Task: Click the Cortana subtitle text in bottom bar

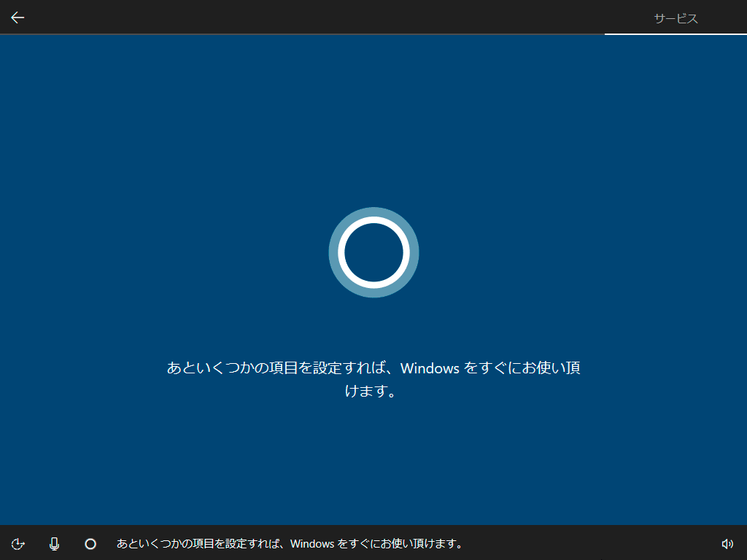Action: (x=290, y=544)
